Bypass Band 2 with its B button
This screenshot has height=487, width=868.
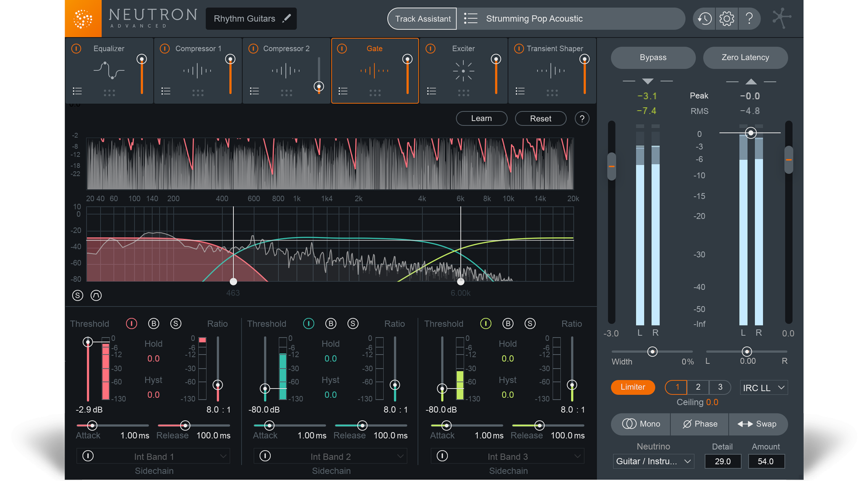coord(331,324)
